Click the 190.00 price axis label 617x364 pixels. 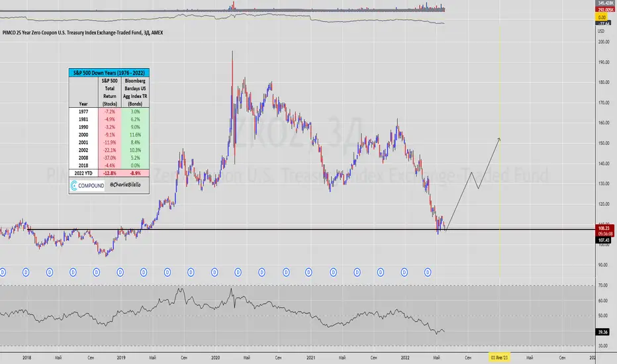click(604, 62)
